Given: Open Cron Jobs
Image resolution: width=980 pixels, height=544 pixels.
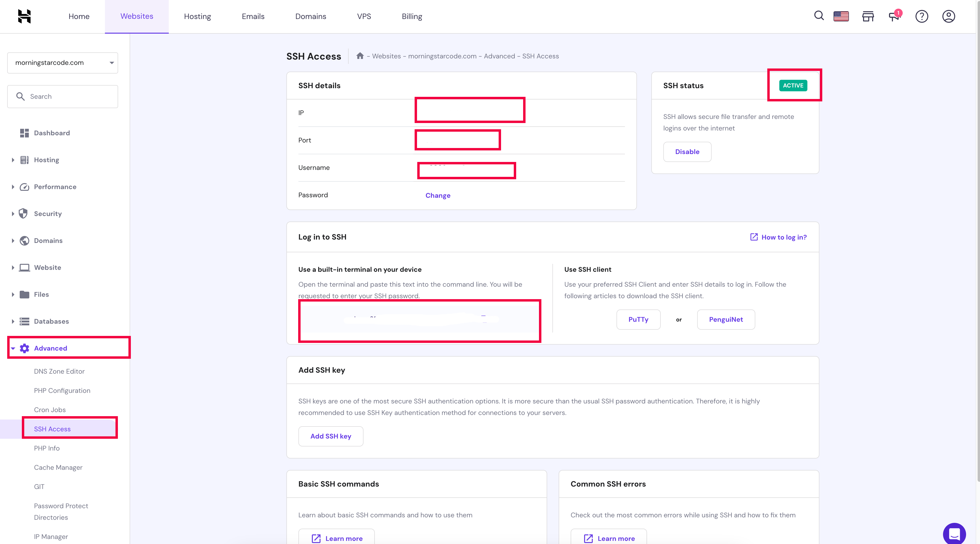Looking at the screenshot, I should [50, 410].
